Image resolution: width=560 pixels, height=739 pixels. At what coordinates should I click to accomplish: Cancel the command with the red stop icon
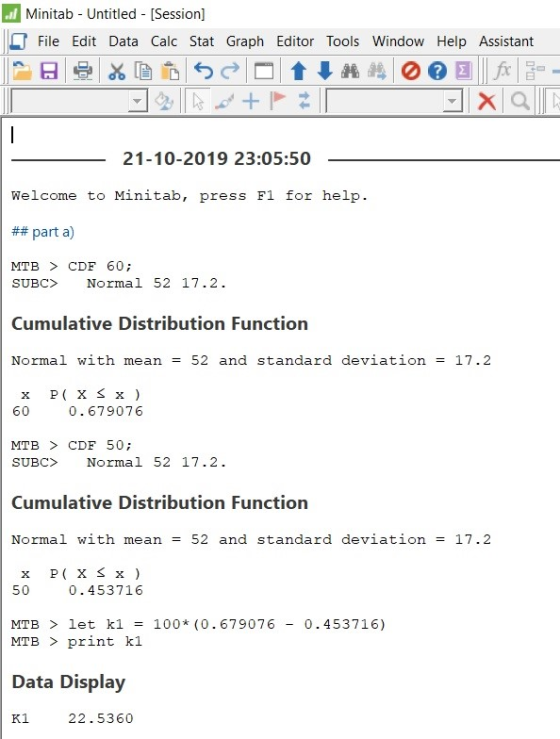pos(411,71)
